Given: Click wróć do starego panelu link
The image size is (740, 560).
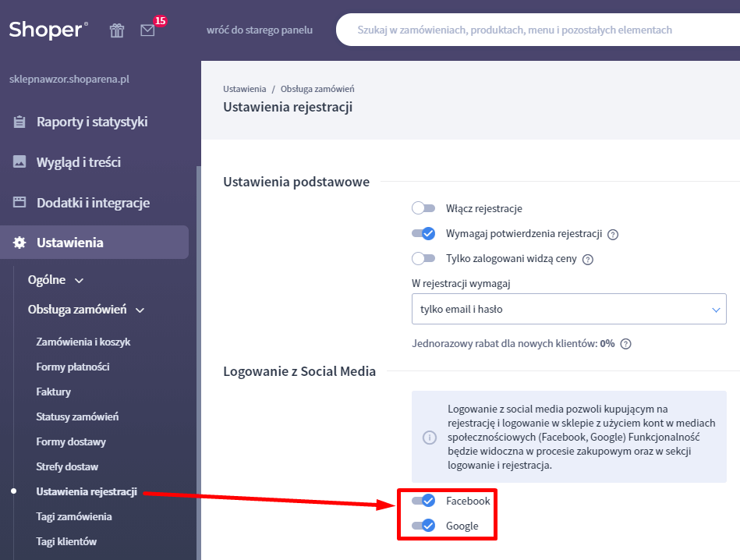Looking at the screenshot, I should (x=260, y=30).
